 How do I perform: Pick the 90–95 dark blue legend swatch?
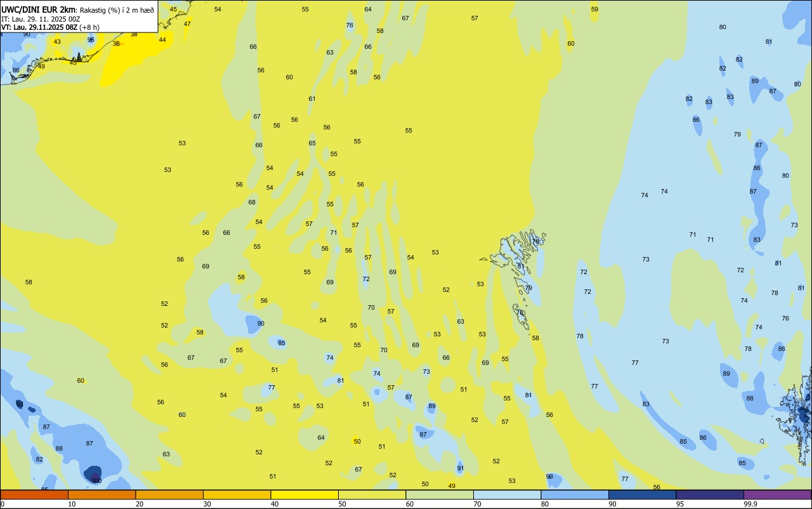coord(642,494)
